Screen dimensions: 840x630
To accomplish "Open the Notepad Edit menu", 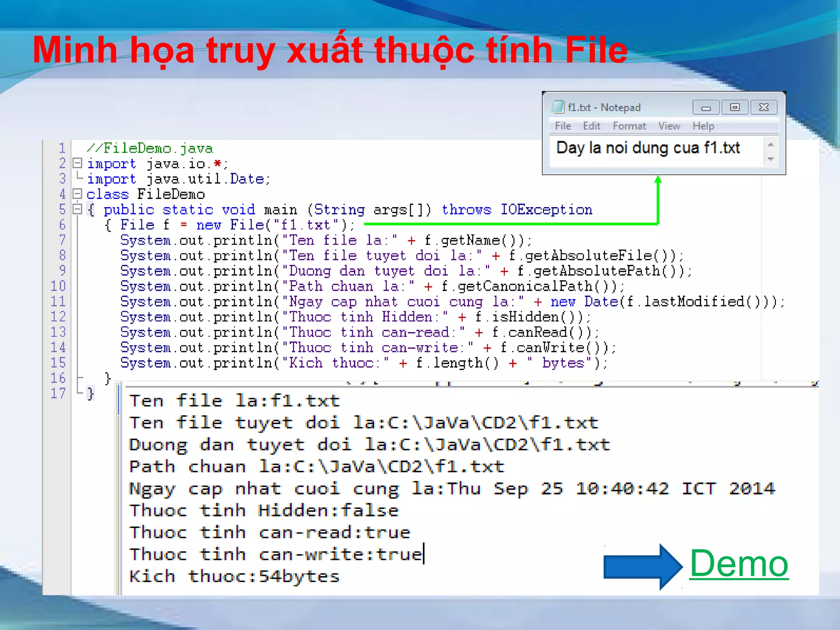I will pos(591,126).
